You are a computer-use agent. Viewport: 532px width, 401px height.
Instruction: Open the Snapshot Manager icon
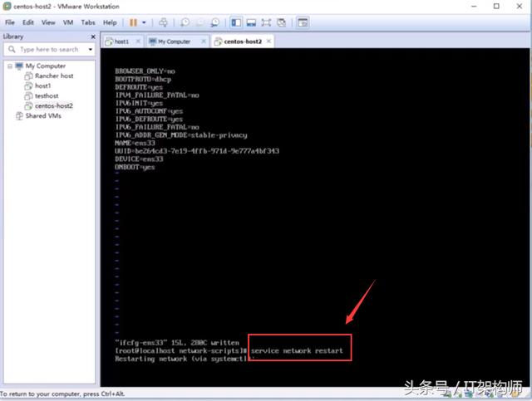click(x=214, y=22)
